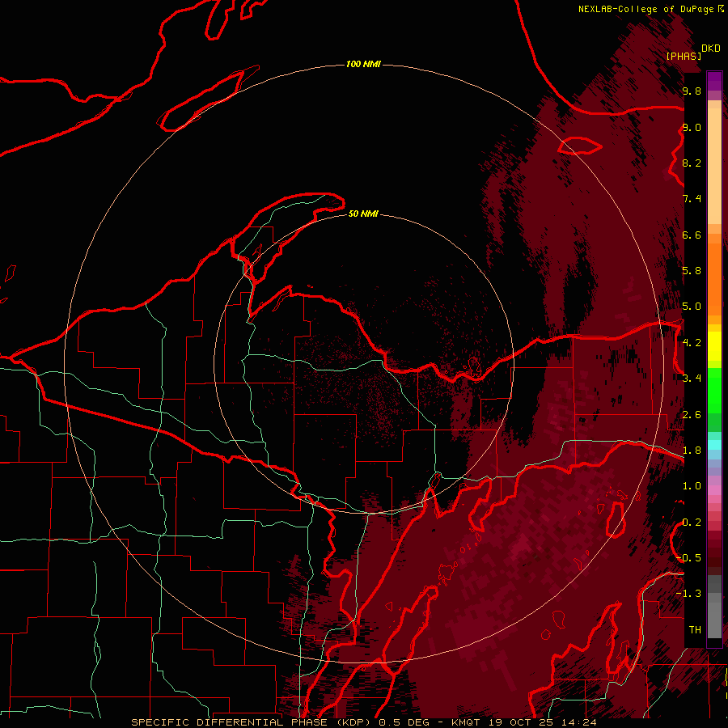Click the bright green color bar segment
This screenshot has width=728, height=728.
714,392
